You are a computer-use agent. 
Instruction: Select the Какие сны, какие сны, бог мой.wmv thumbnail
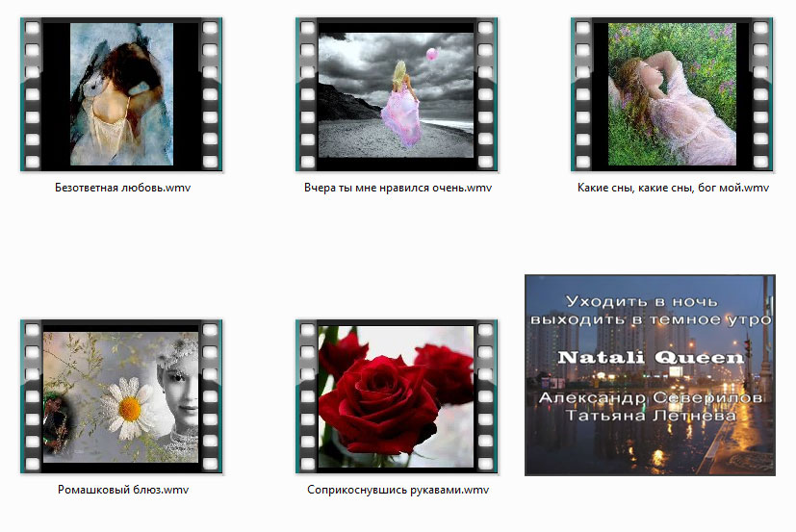672,94
